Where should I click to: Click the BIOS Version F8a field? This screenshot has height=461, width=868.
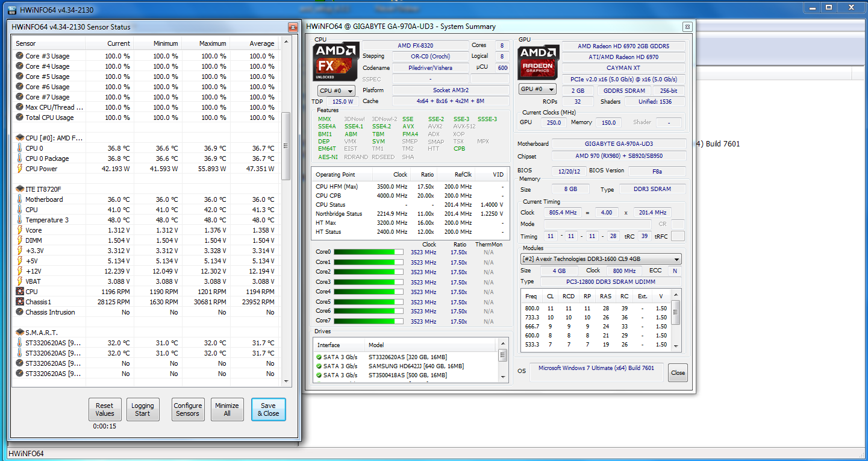pyautogui.click(x=657, y=171)
